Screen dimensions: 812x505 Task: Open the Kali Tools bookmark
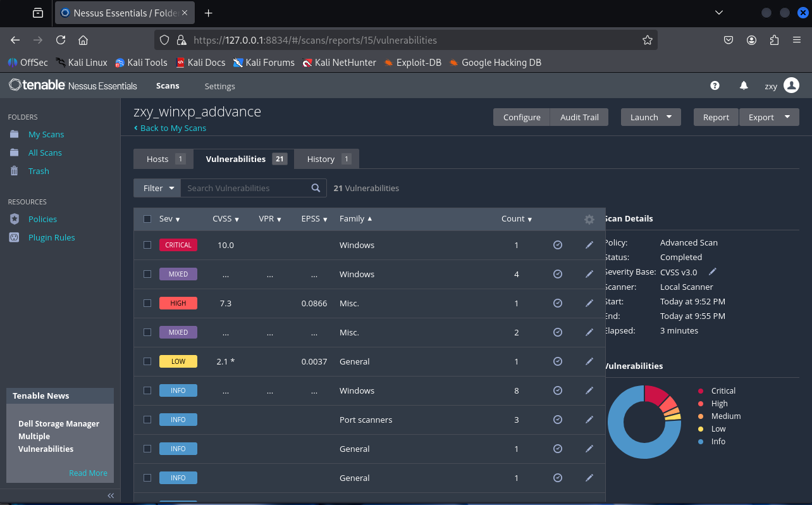tap(141, 63)
